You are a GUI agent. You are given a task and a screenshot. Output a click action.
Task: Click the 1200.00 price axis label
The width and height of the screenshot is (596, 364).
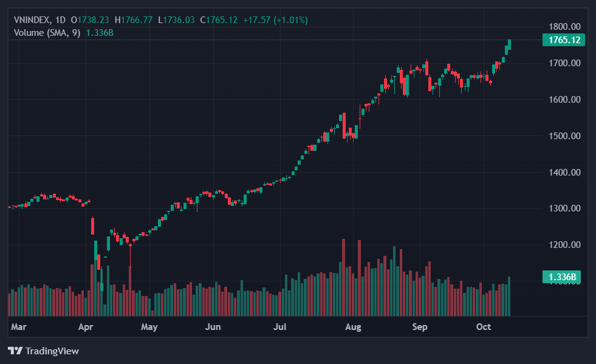point(564,245)
